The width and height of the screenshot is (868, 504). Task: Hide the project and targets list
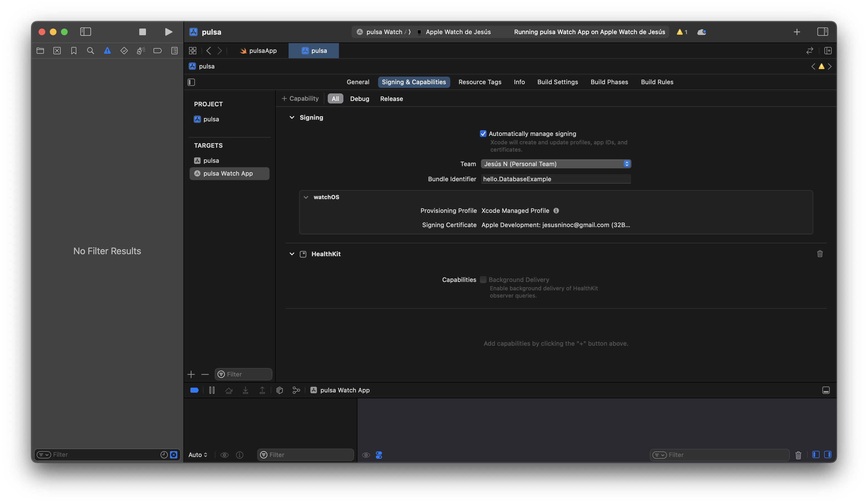tap(192, 82)
